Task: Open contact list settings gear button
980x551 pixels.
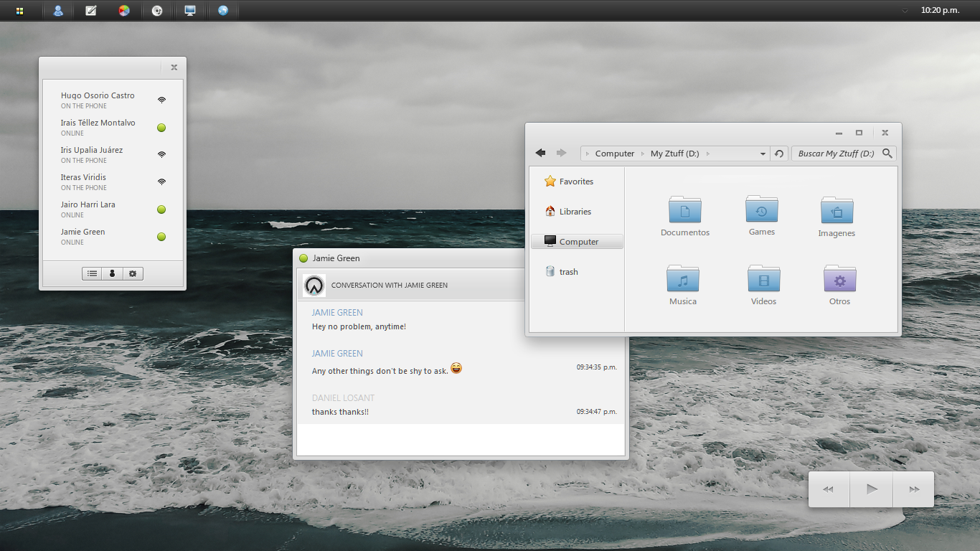Action: [x=133, y=273]
